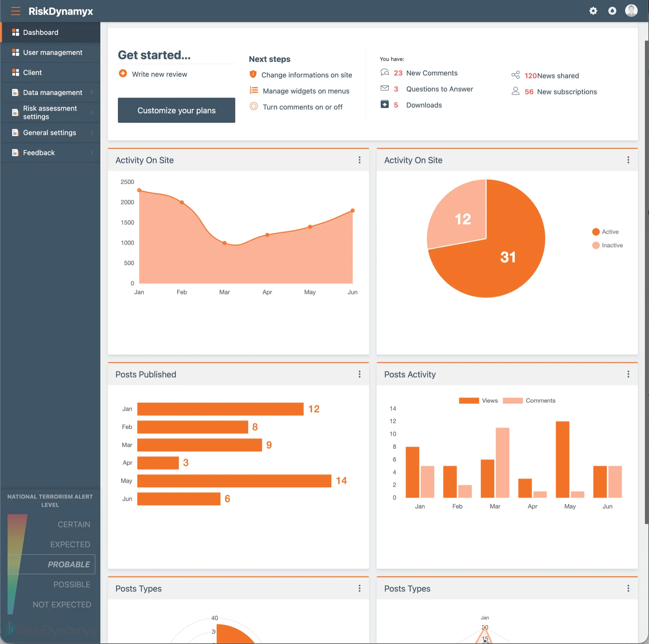649x644 pixels.
Task: Select Client in the sidebar
Action: click(51, 72)
